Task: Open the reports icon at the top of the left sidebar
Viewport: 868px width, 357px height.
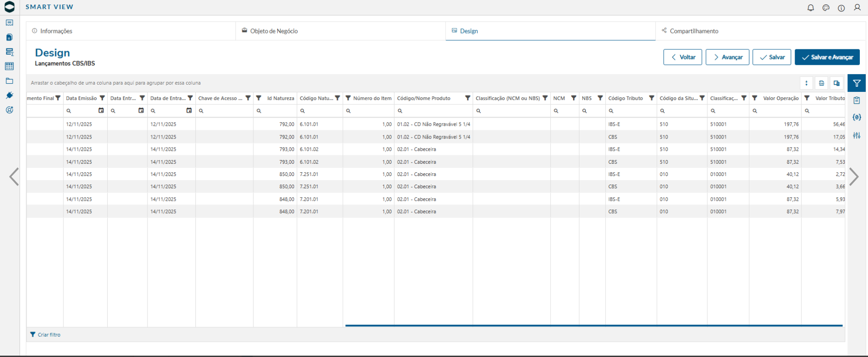Action: 9,23
